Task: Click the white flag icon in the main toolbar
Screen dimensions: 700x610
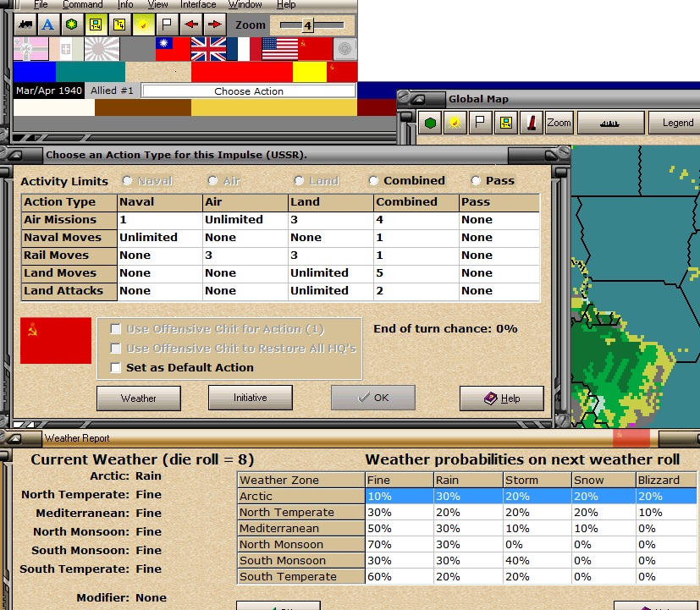Action: 167,25
